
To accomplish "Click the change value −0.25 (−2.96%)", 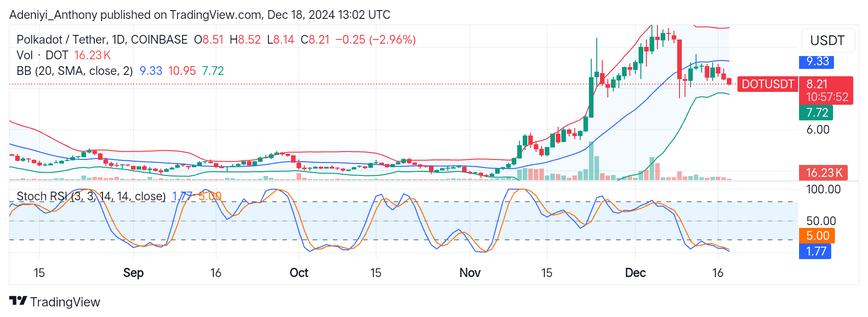I will 376,40.
